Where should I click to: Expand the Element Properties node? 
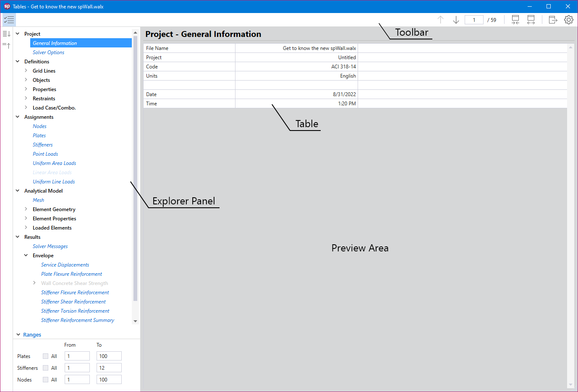[26, 218]
